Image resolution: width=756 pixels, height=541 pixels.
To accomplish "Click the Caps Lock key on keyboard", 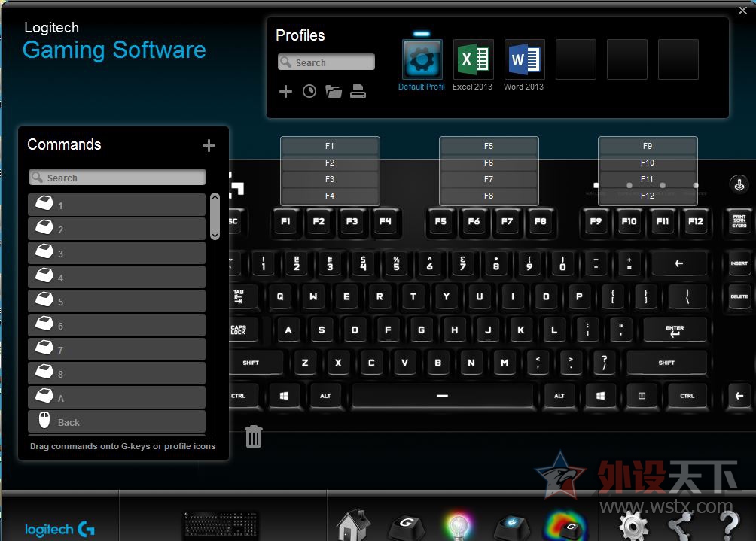I will pyautogui.click(x=242, y=330).
